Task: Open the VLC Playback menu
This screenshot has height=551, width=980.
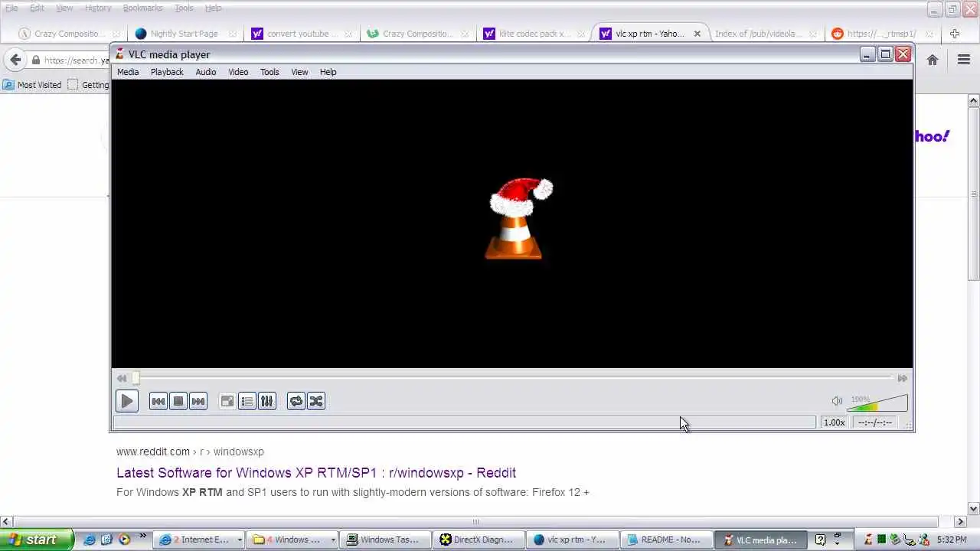Action: tap(167, 72)
